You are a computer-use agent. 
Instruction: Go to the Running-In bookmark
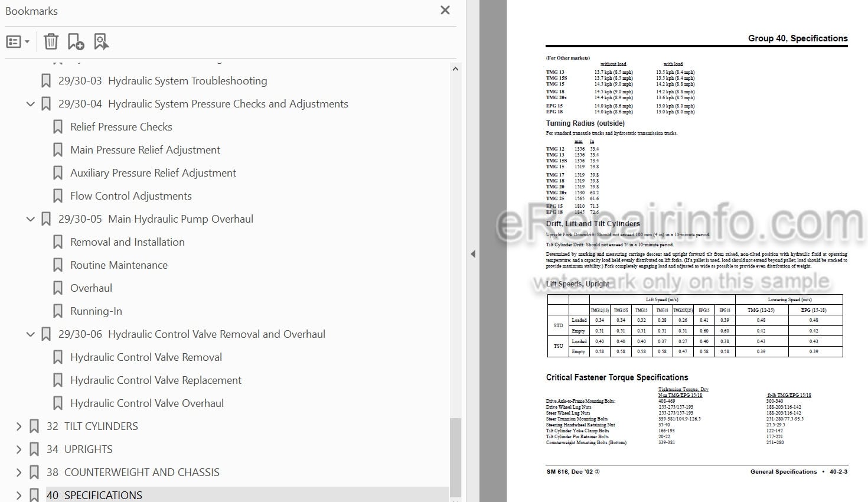(96, 311)
